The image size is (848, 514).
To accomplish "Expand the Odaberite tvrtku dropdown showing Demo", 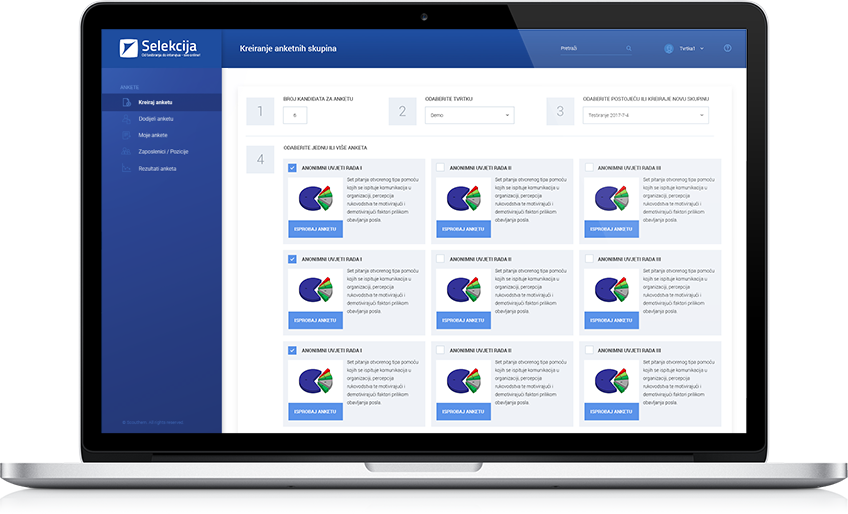I will (x=469, y=115).
